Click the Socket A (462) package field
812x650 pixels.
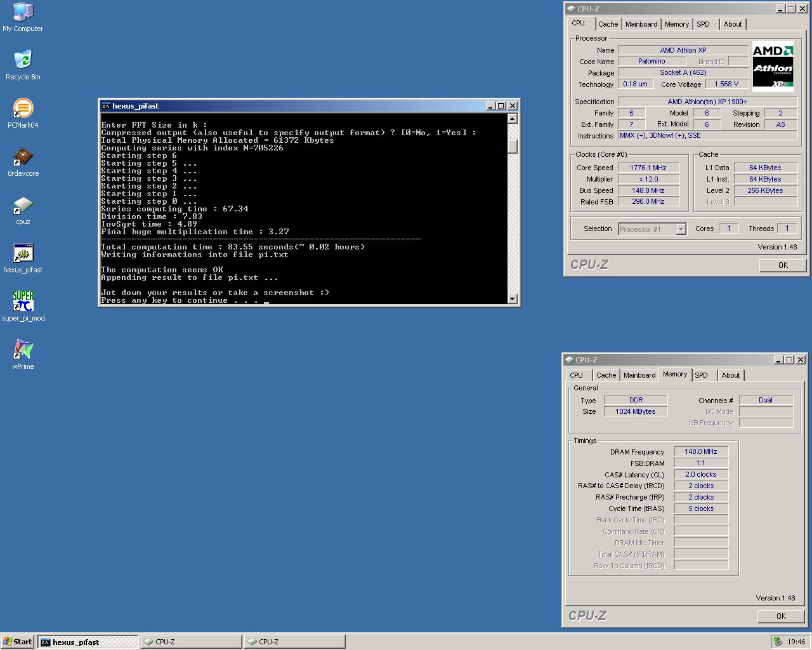pos(683,72)
